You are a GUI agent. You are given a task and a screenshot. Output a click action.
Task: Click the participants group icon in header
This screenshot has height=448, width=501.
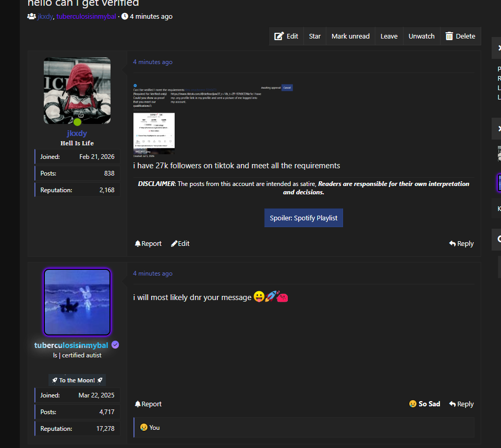pyautogui.click(x=31, y=16)
